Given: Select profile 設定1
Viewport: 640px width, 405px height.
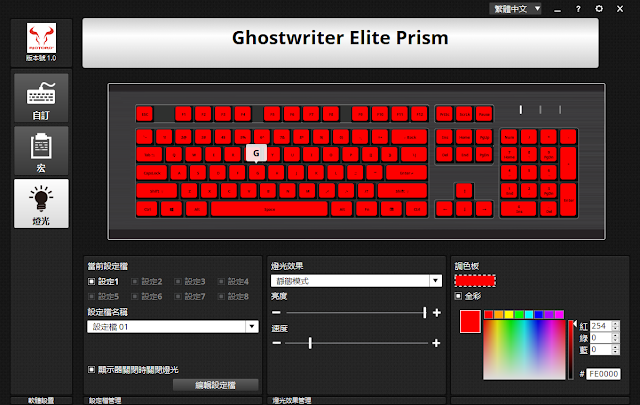Looking at the screenshot, I should pyautogui.click(x=103, y=281).
